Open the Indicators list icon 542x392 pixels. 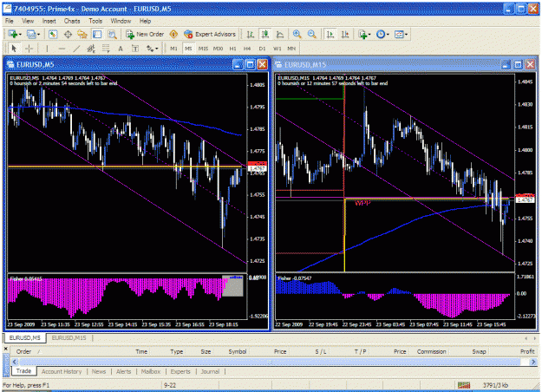(362, 34)
